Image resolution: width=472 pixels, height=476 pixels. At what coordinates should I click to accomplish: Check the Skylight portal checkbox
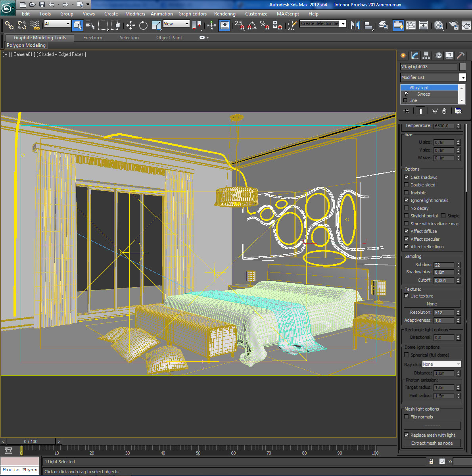point(406,216)
